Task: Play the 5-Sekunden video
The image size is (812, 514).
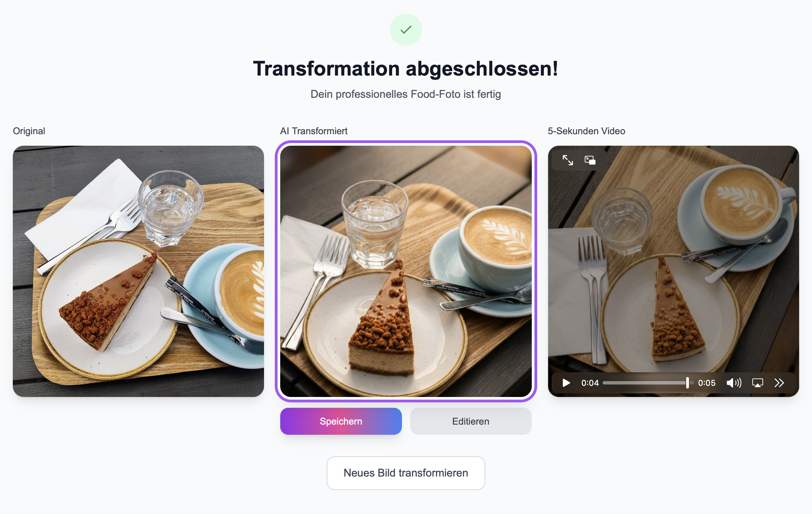Action: coord(566,383)
